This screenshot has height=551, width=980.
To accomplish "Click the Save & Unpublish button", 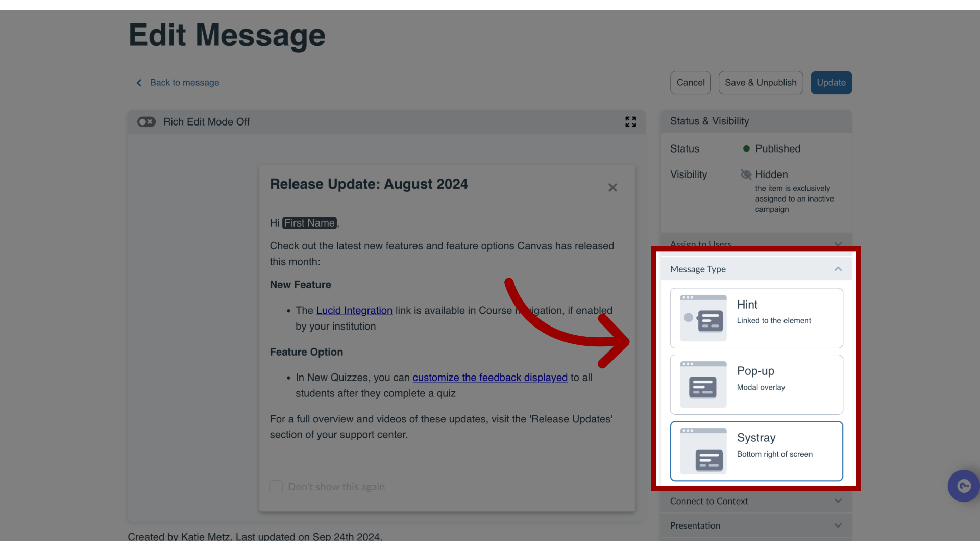I will click(x=761, y=82).
